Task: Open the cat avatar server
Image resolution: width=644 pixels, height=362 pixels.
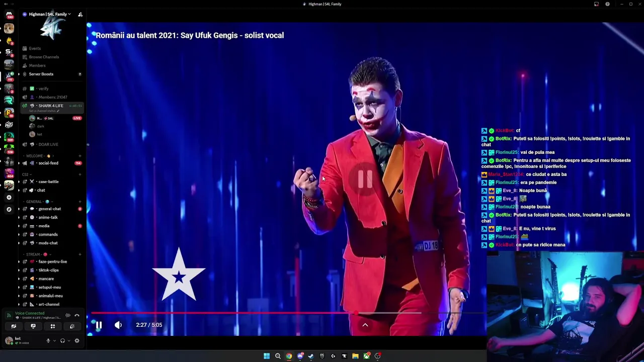Action: (9, 29)
